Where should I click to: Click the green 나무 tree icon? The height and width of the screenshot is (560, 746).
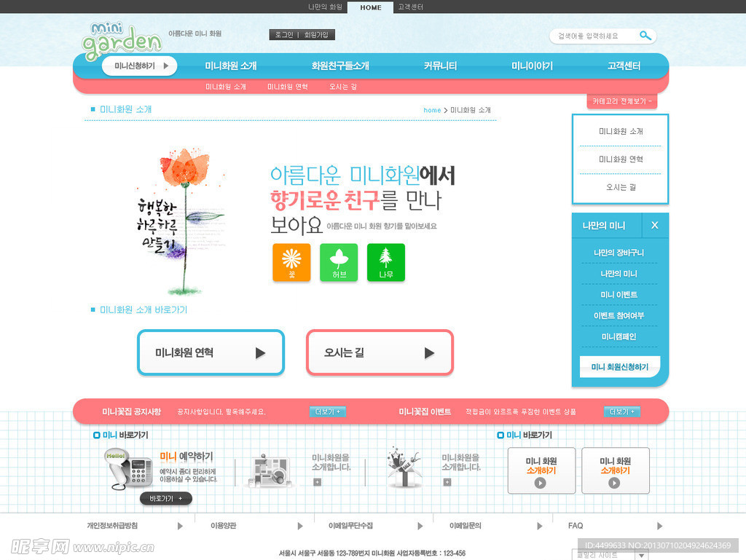386,262
